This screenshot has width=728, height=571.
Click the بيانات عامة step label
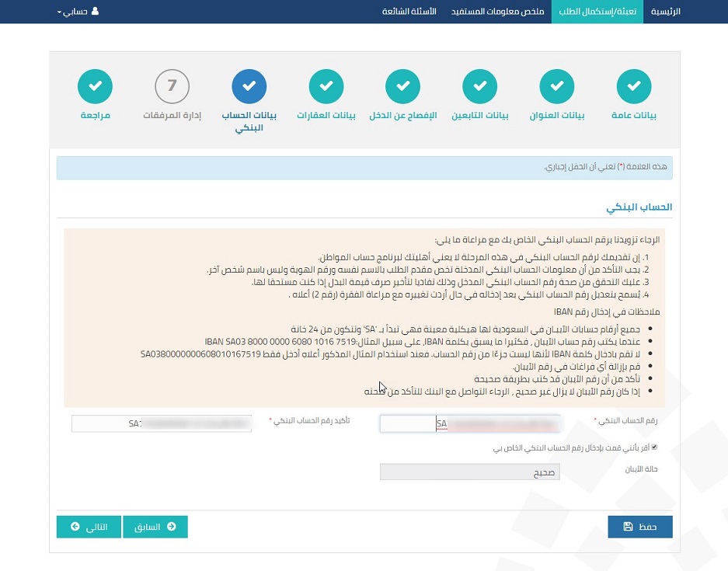[634, 115]
